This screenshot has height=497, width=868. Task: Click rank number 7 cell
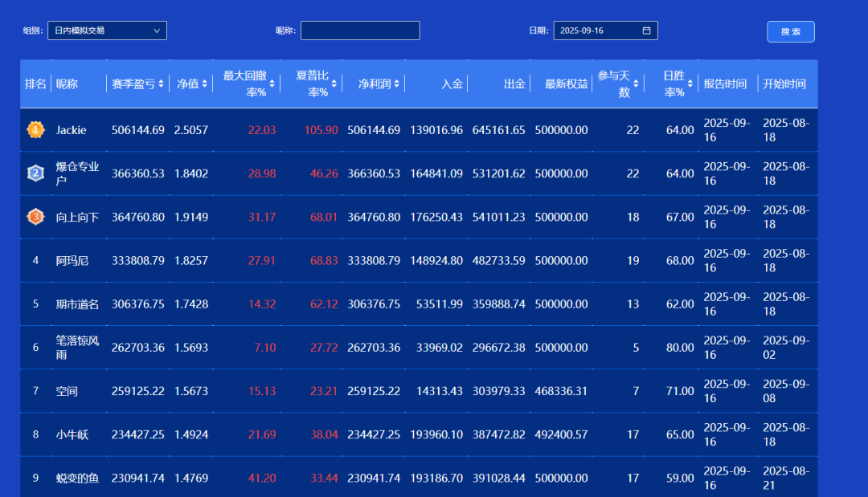click(35, 391)
